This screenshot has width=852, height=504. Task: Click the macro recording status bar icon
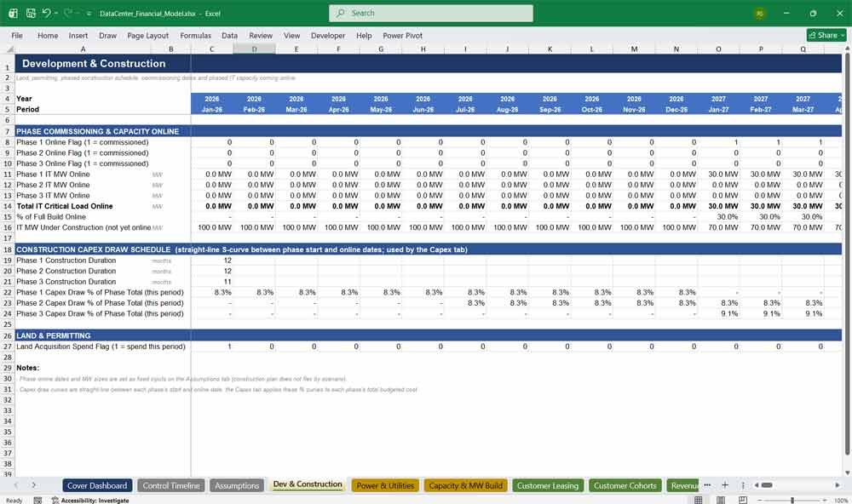point(37,501)
